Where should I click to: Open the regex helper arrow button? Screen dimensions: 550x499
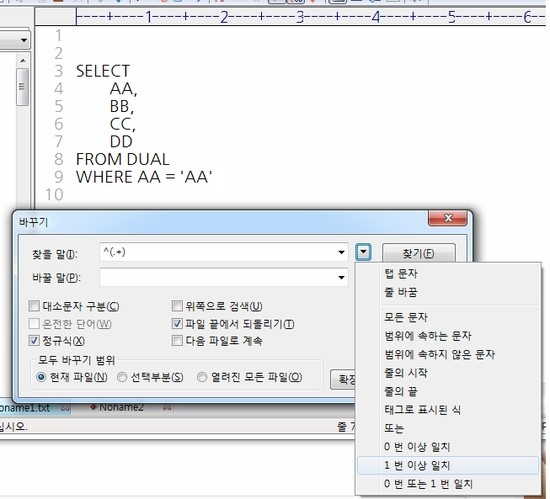(x=363, y=252)
